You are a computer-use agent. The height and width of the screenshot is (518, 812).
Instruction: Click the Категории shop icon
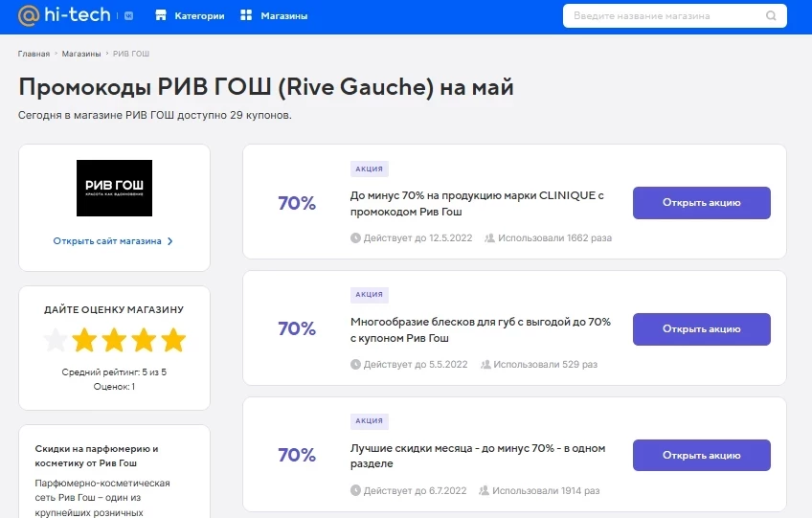tap(161, 15)
